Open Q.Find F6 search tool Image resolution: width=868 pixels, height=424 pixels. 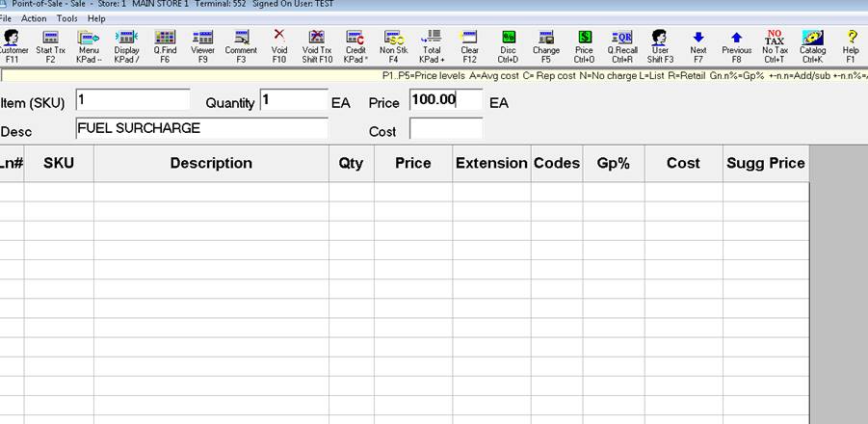[164, 45]
